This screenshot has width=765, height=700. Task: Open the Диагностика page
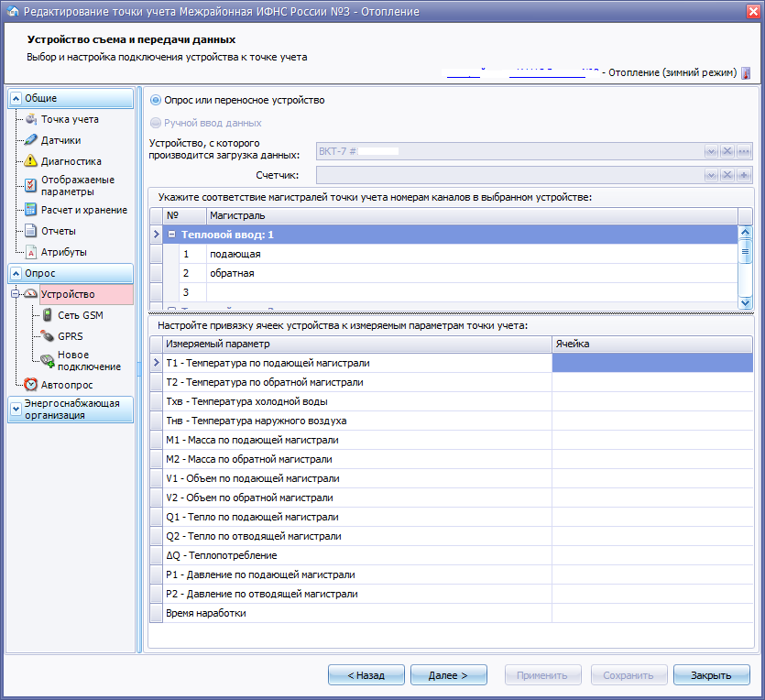click(71, 161)
